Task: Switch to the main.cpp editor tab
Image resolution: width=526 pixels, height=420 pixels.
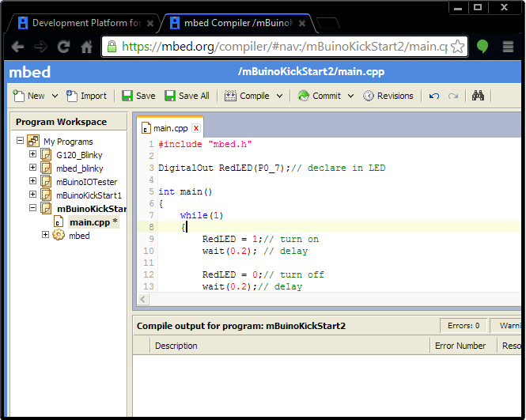Action: 170,128
